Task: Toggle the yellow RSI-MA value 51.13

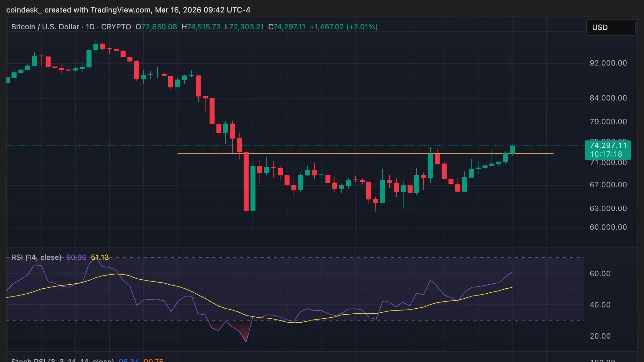Action: pyautogui.click(x=100, y=257)
